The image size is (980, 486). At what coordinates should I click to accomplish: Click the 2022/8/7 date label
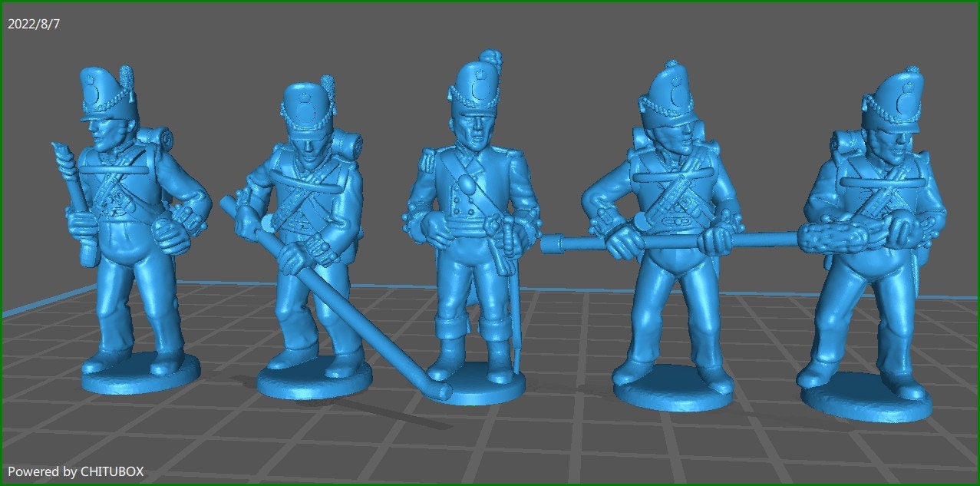point(34,23)
